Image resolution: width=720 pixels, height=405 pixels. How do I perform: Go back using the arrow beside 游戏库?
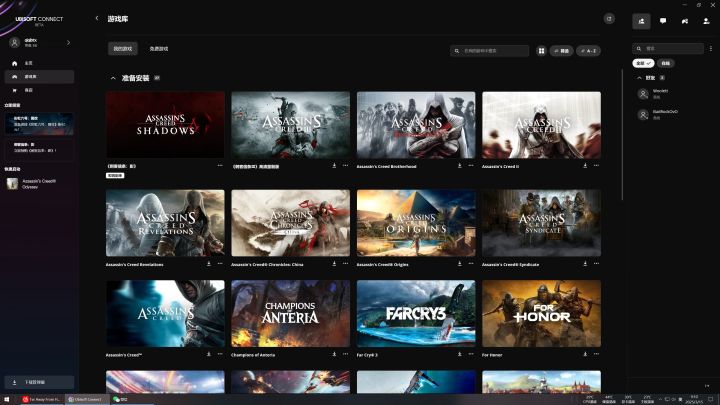[97, 18]
